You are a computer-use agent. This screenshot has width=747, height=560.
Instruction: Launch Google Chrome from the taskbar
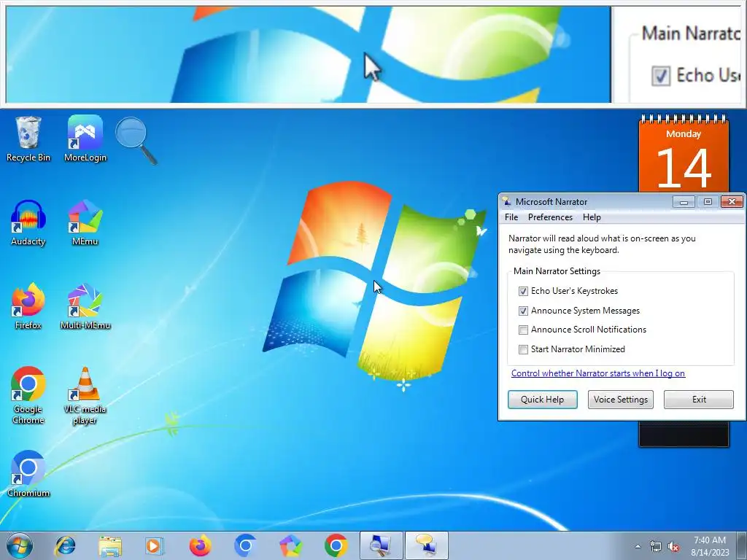click(336, 545)
